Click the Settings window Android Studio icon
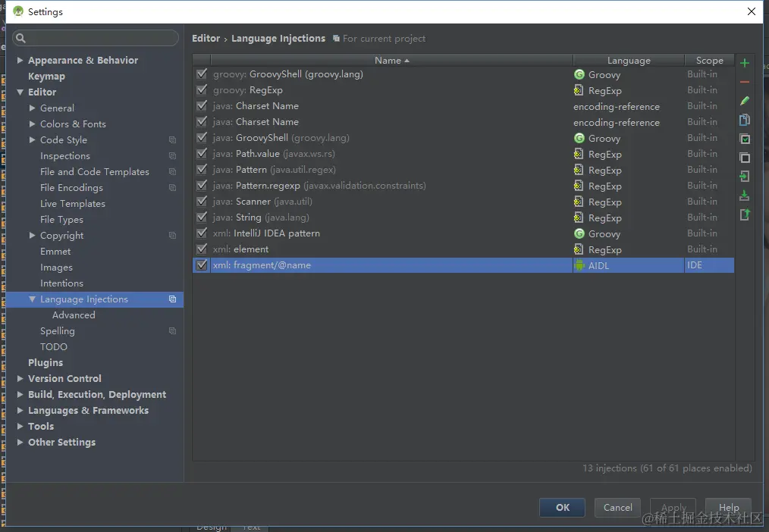Viewport: 769px width, 532px height. click(x=18, y=11)
